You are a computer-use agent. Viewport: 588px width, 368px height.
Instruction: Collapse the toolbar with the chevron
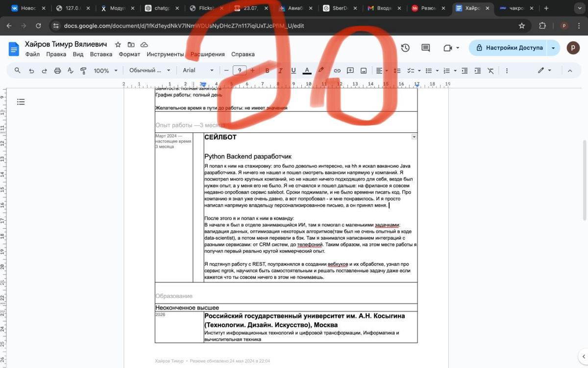[x=570, y=71]
